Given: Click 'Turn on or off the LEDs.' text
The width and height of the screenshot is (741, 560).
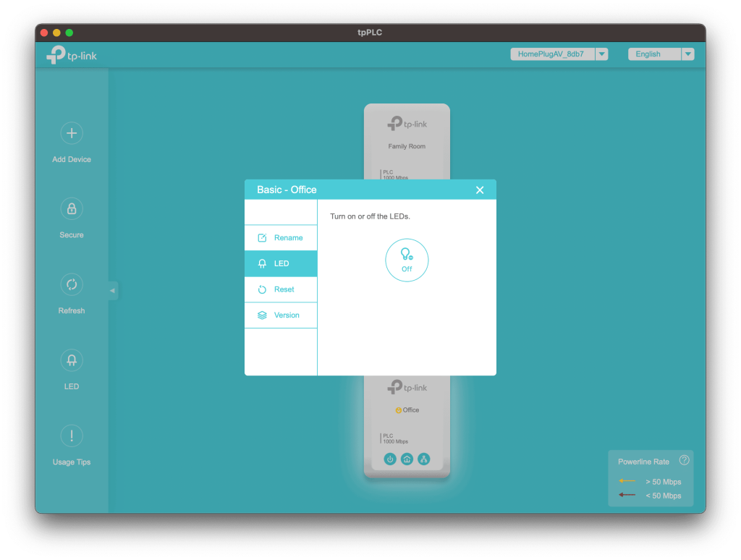Looking at the screenshot, I should [x=370, y=216].
